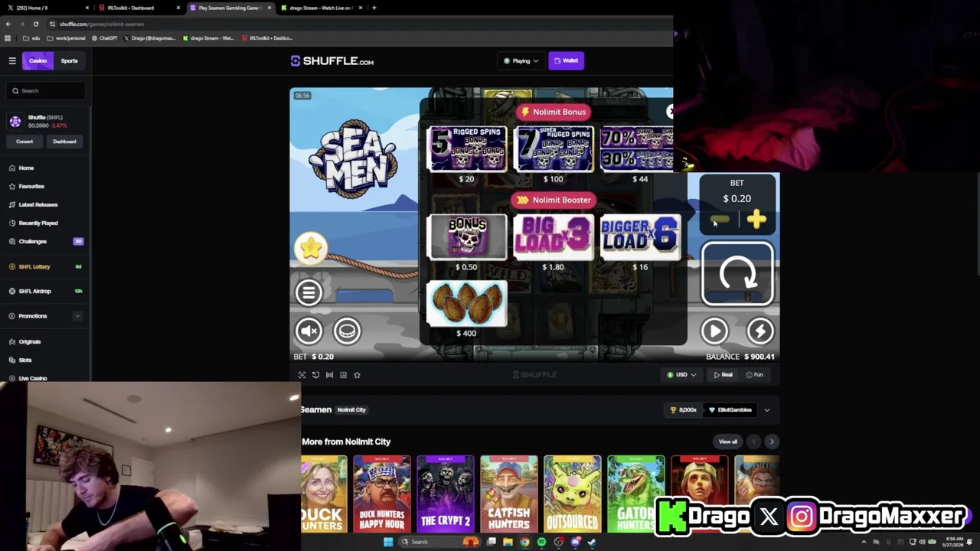Open Catfish Hunters game thumbnail
The width and height of the screenshot is (980, 551).
[508, 494]
